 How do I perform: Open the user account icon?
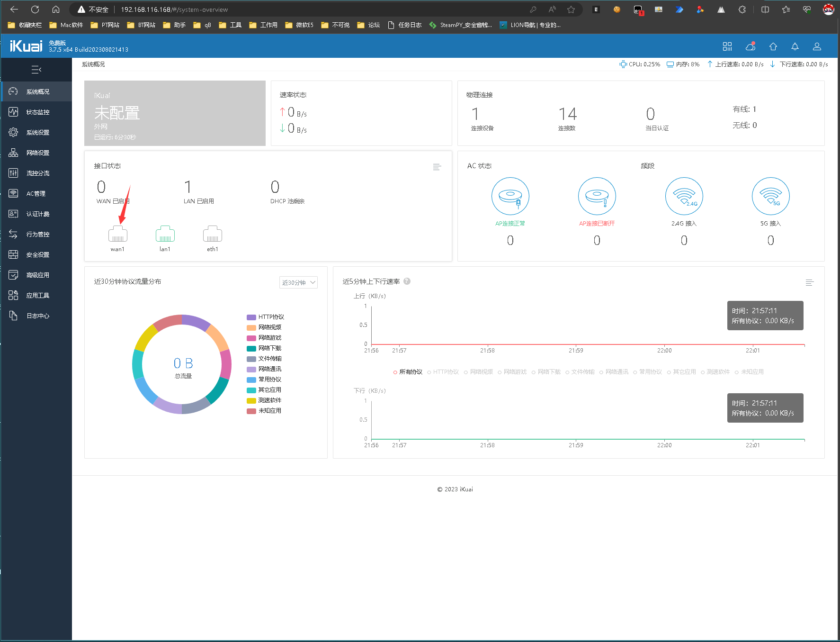pos(817,46)
